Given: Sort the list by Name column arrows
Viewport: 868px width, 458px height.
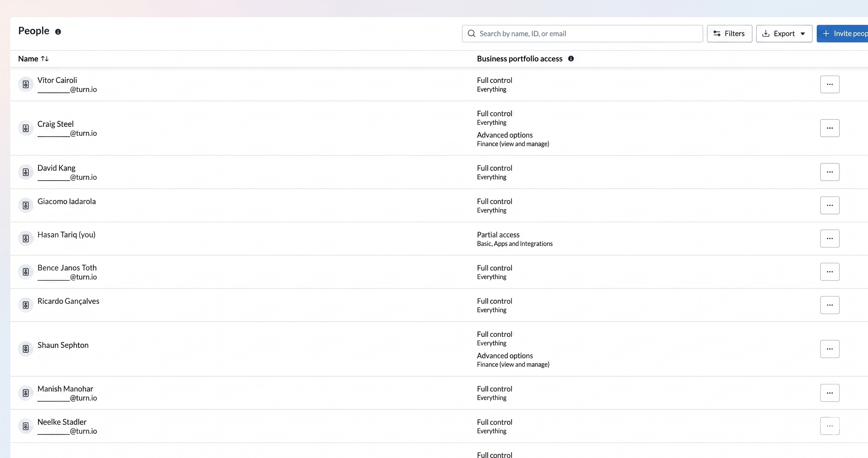Looking at the screenshot, I should tap(45, 58).
